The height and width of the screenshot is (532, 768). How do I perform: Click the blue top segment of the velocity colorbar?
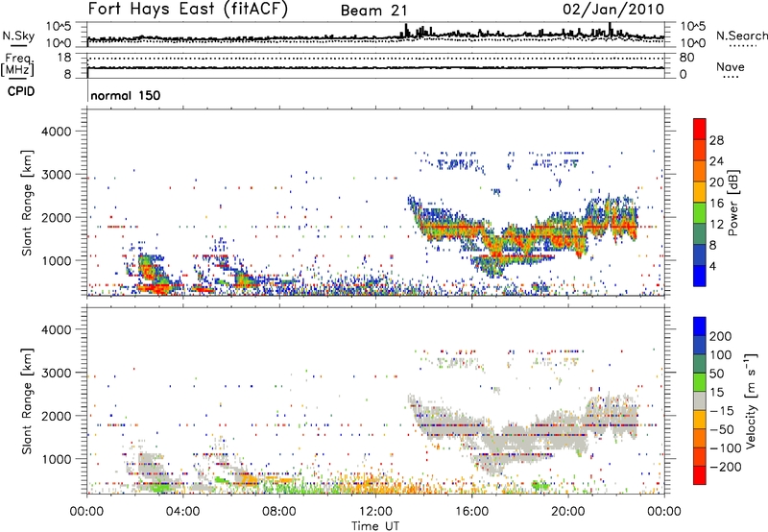(700, 326)
